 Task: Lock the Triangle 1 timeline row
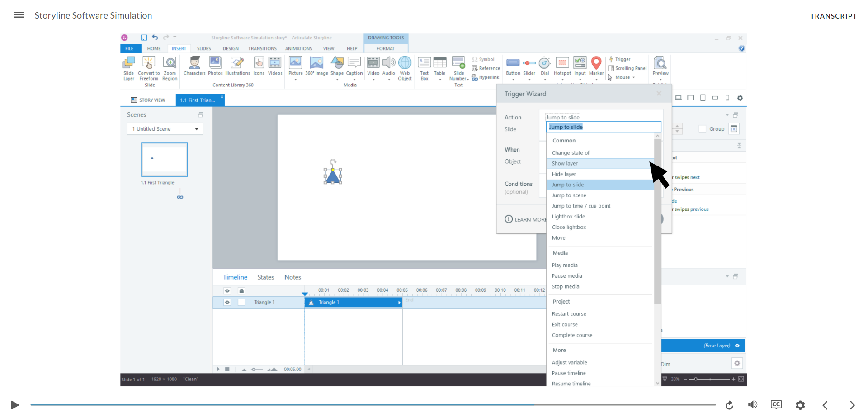[242, 302]
